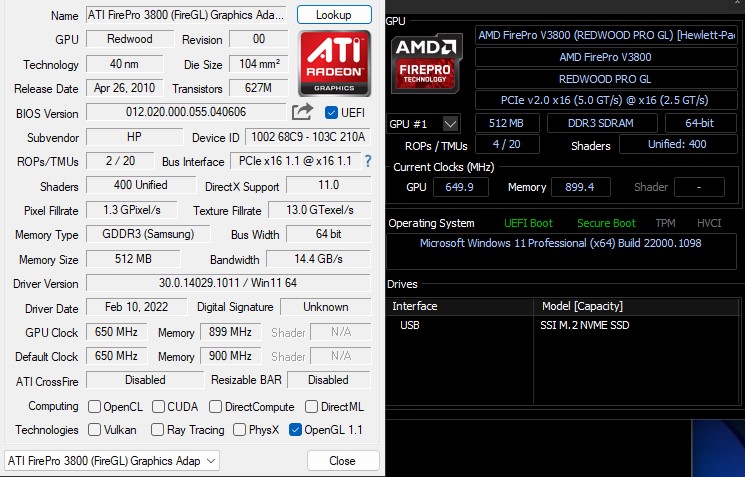
Task: Click the Release Date value Apr 26, 2010
Action: (124, 88)
